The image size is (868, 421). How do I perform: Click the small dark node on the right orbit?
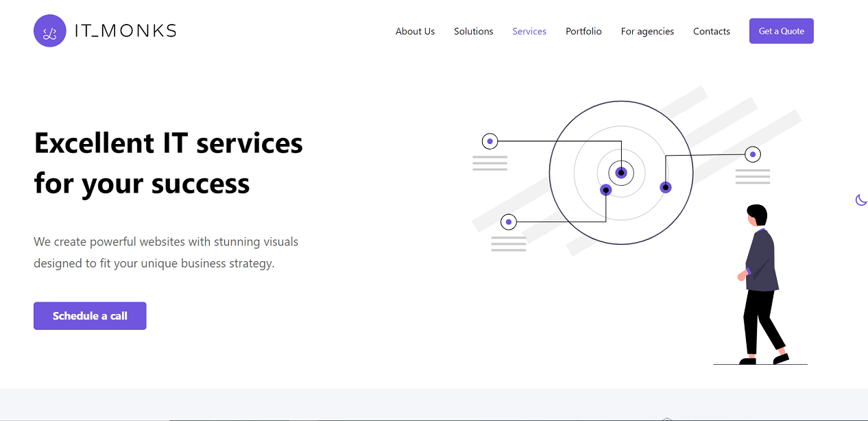pos(666,187)
